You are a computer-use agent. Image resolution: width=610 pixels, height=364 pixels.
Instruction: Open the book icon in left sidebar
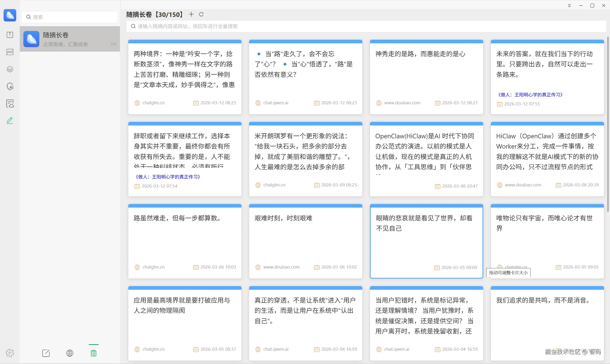pos(10,35)
